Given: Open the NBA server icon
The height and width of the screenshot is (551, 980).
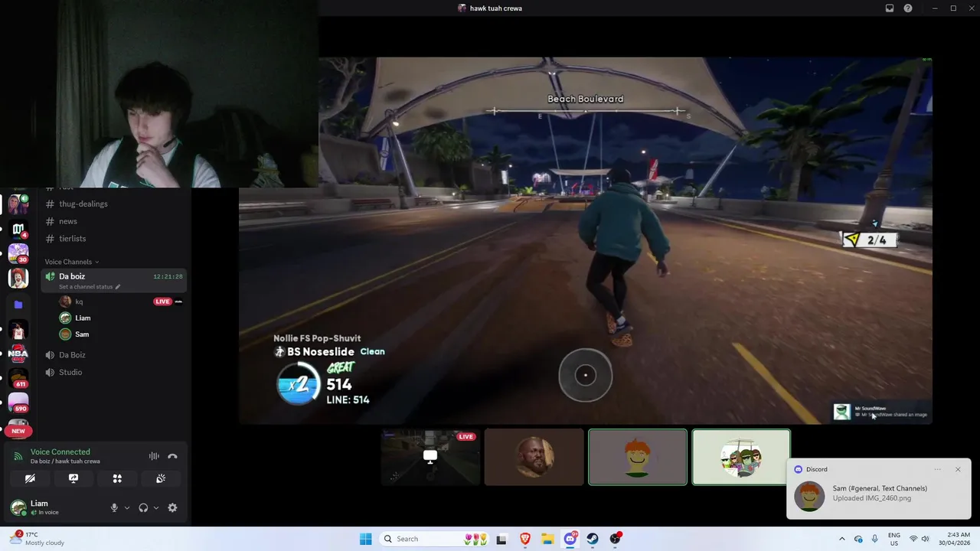Looking at the screenshot, I should 18,354.
